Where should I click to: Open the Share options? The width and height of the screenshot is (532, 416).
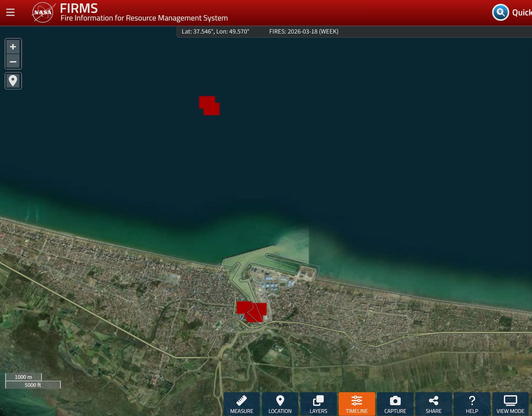coord(434,404)
